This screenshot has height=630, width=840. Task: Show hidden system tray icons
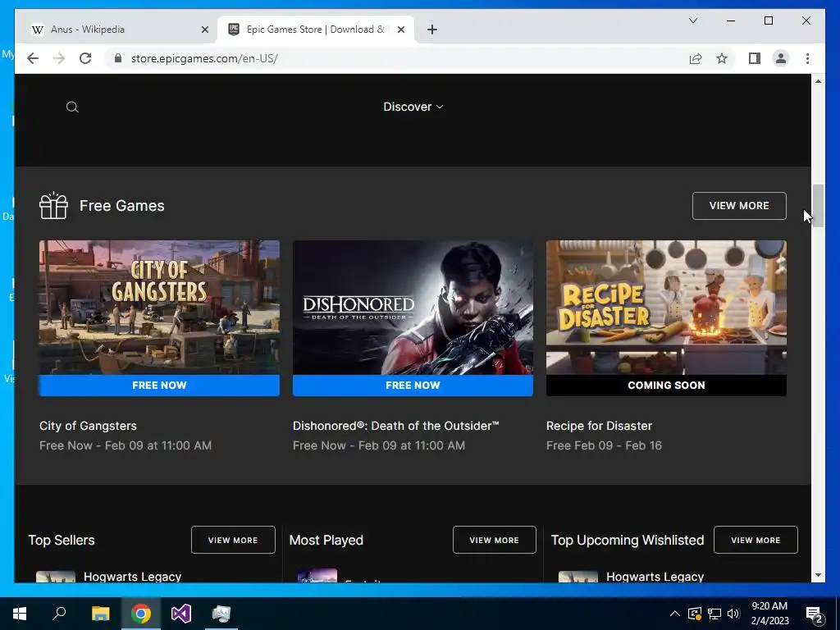pyautogui.click(x=675, y=614)
